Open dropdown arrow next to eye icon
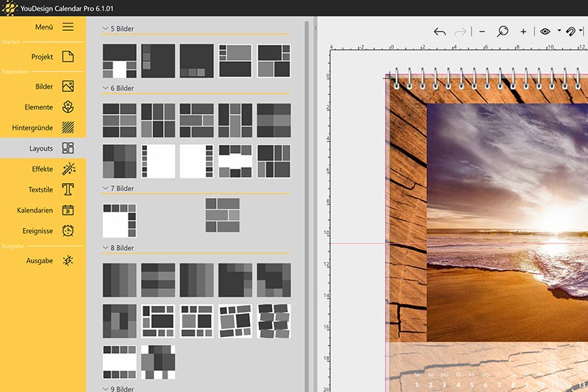Image resolution: width=588 pixels, height=392 pixels. tap(559, 32)
